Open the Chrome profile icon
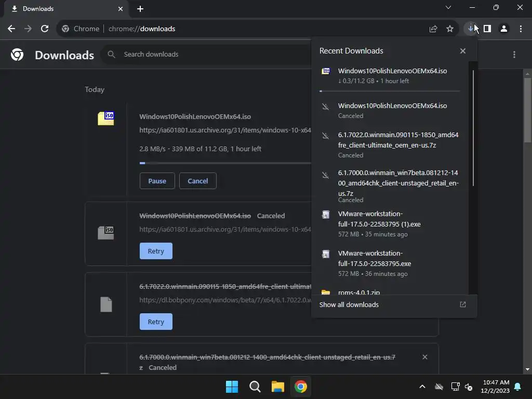This screenshot has height=399, width=532. click(x=504, y=29)
